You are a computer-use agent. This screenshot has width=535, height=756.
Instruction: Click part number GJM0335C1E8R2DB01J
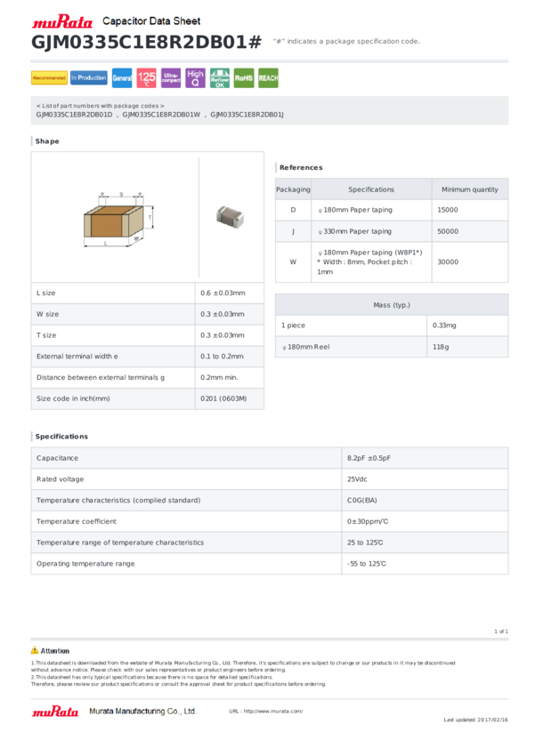(247, 115)
